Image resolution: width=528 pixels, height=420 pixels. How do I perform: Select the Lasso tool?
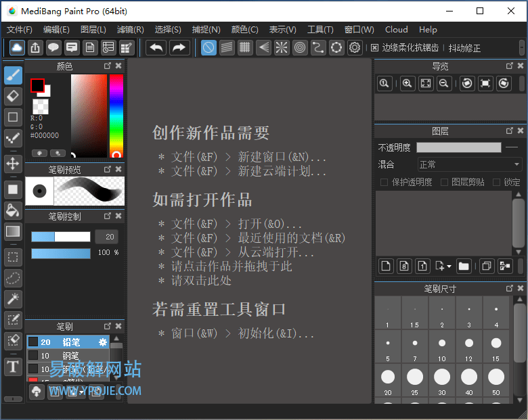click(x=13, y=278)
